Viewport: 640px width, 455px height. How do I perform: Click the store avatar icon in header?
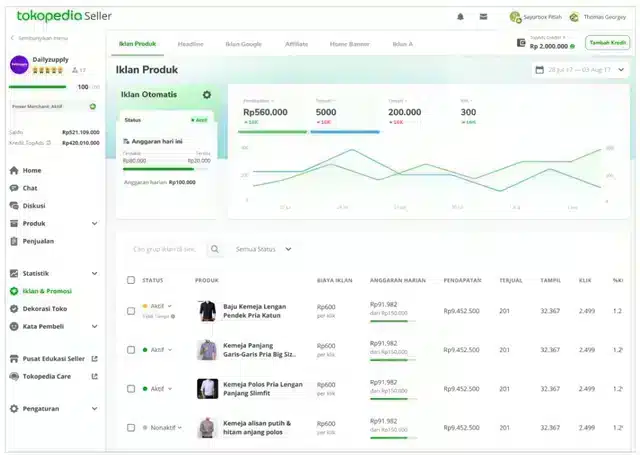point(515,17)
